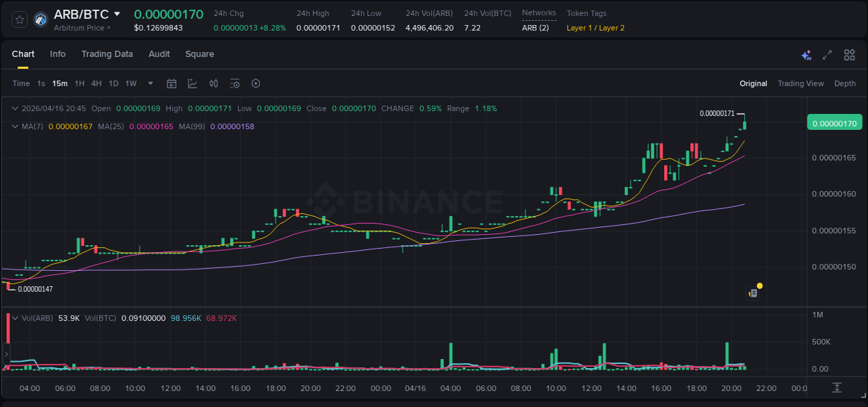The image size is (868, 407).
Task: Select the Time interval option
Action: 21,83
